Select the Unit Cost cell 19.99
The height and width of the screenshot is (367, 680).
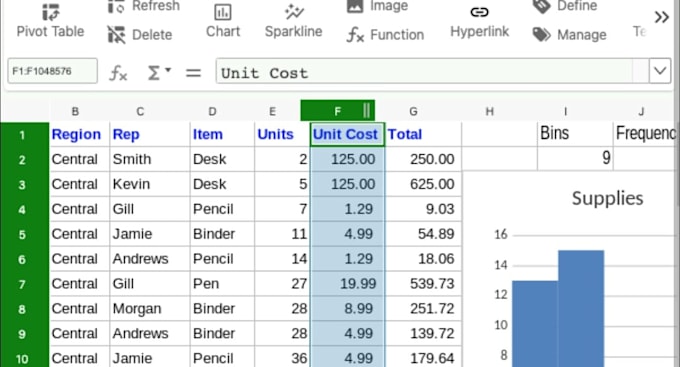click(x=347, y=284)
